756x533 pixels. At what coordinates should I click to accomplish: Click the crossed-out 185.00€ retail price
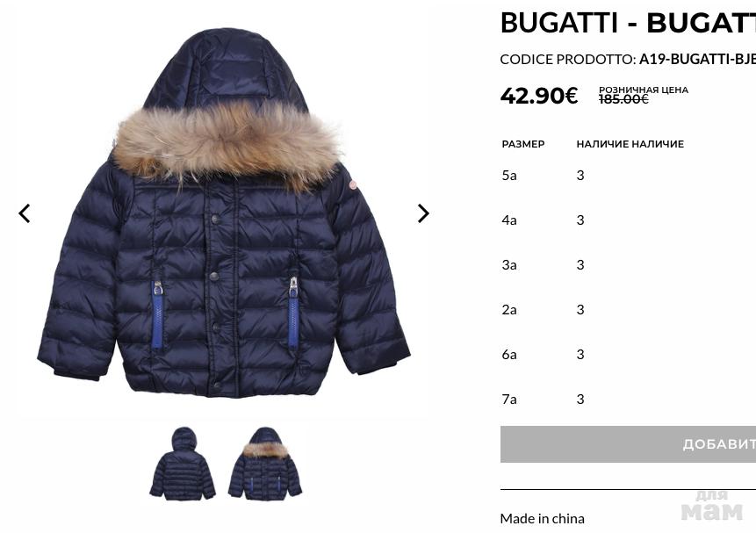623,99
